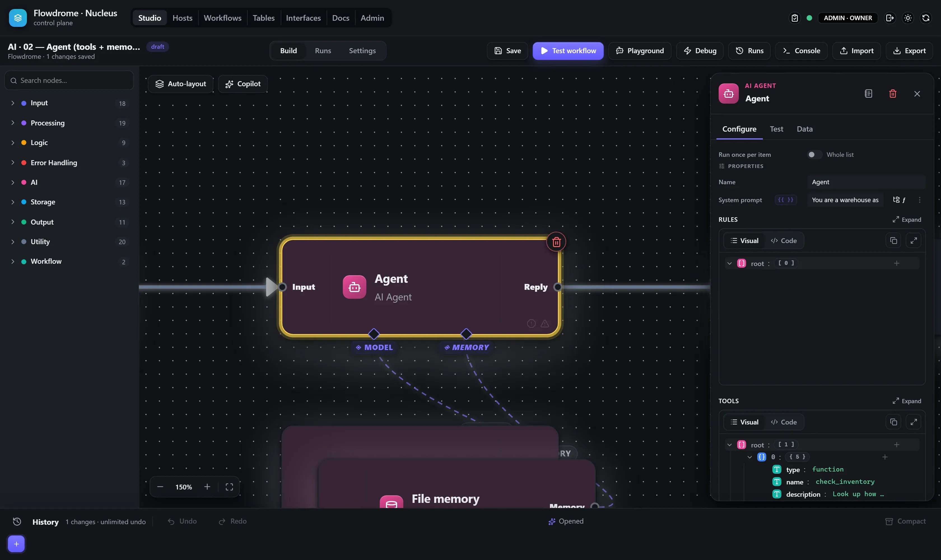Copy the Rules editor content icon
Image resolution: width=941 pixels, height=560 pixels.
893,240
